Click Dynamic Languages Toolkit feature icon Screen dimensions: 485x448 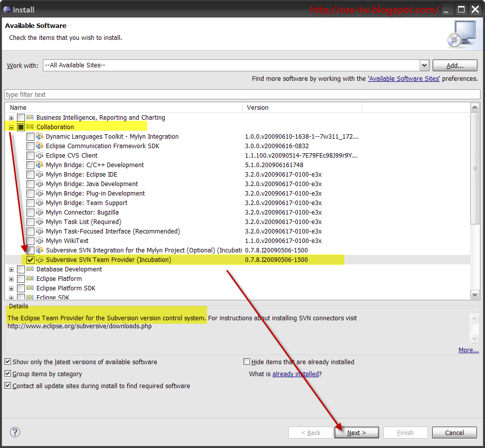tap(39, 136)
